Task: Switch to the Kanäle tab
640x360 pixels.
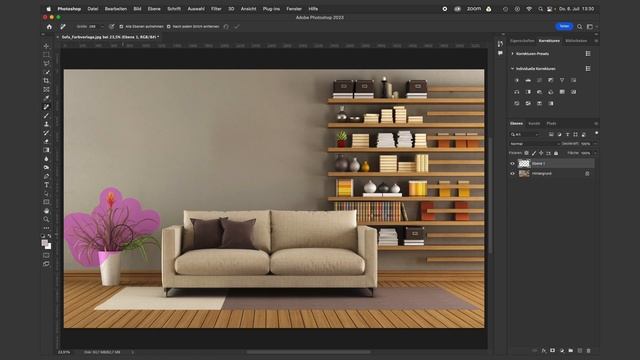Action: click(534, 123)
